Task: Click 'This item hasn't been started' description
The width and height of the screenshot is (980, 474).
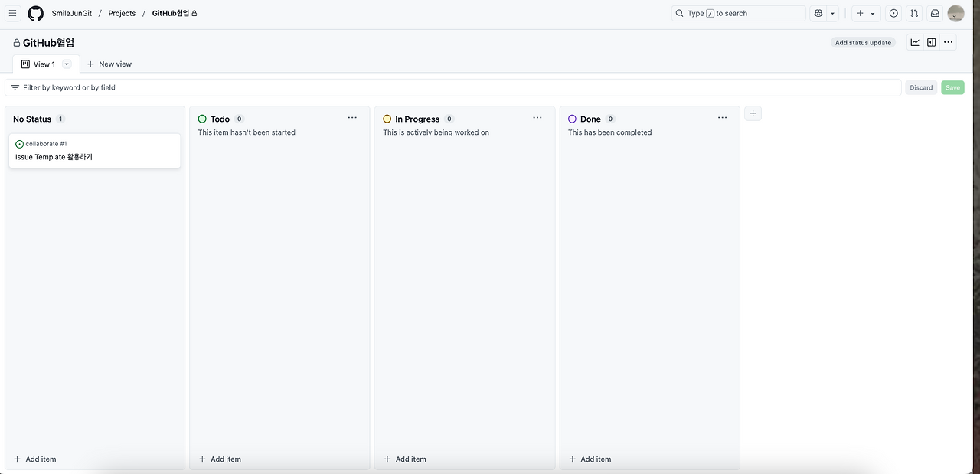Action: pos(247,132)
